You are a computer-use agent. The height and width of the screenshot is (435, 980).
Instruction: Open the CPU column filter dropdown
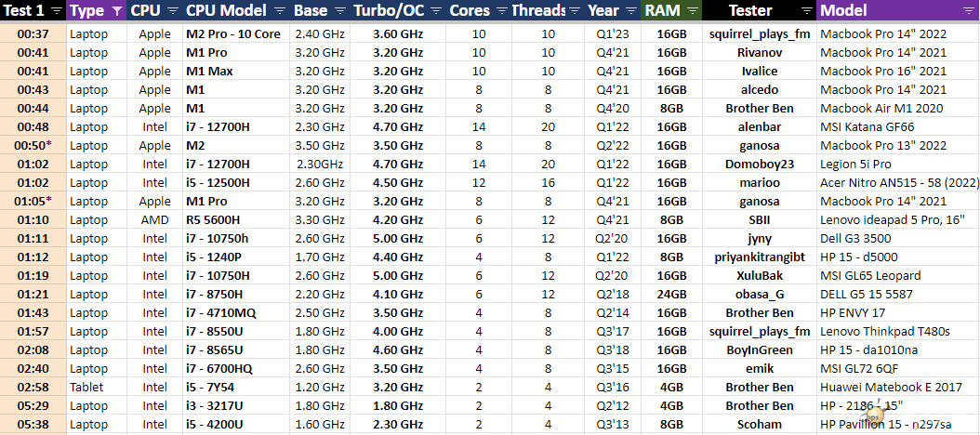[174, 10]
